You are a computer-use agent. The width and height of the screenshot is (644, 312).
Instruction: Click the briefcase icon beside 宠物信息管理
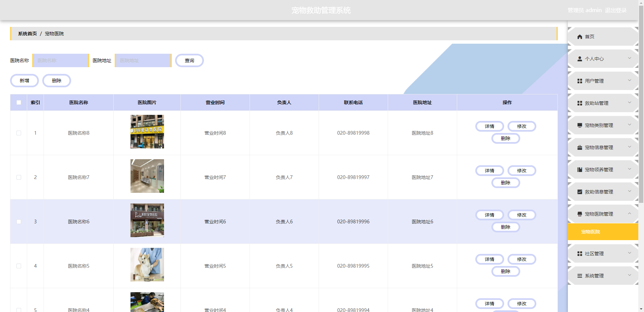pos(580,147)
